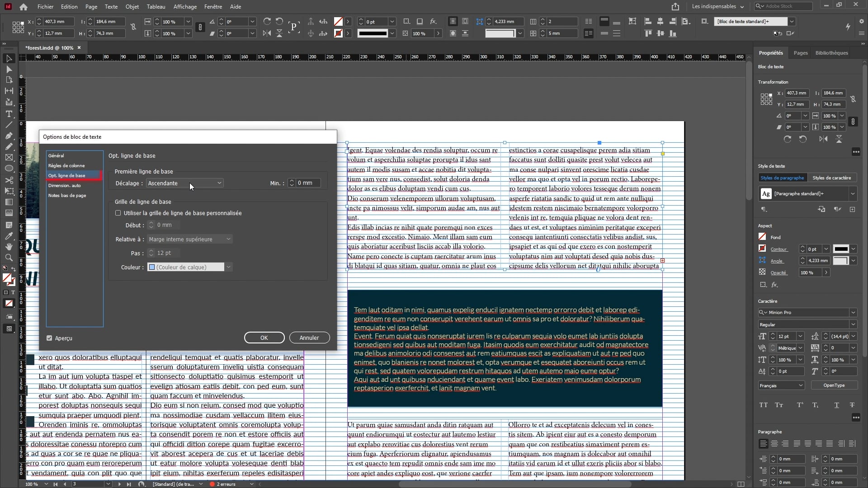Viewport: 868px width, 488px height.
Task: Toggle the constrain proportions chain icon in Transformation
Action: (x=853, y=99)
